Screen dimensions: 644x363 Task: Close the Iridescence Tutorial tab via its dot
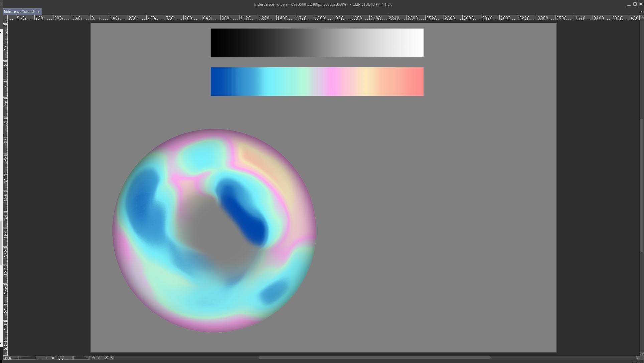[x=39, y=12]
